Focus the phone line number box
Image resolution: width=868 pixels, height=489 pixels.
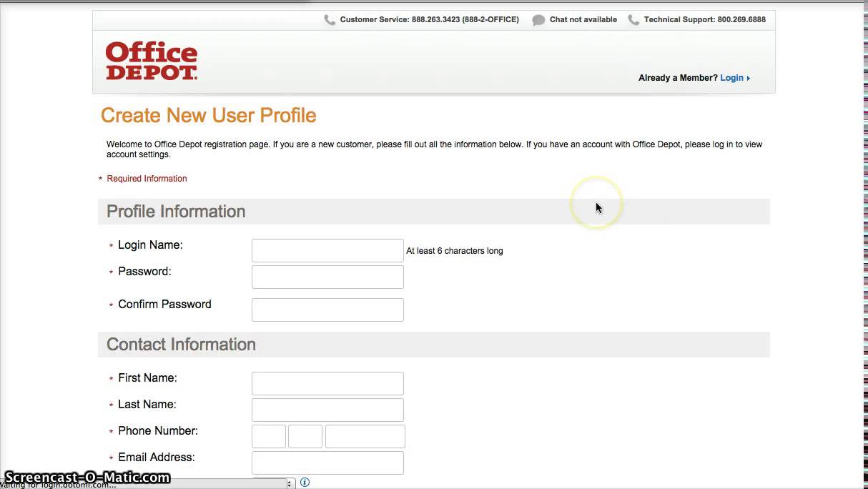(365, 436)
